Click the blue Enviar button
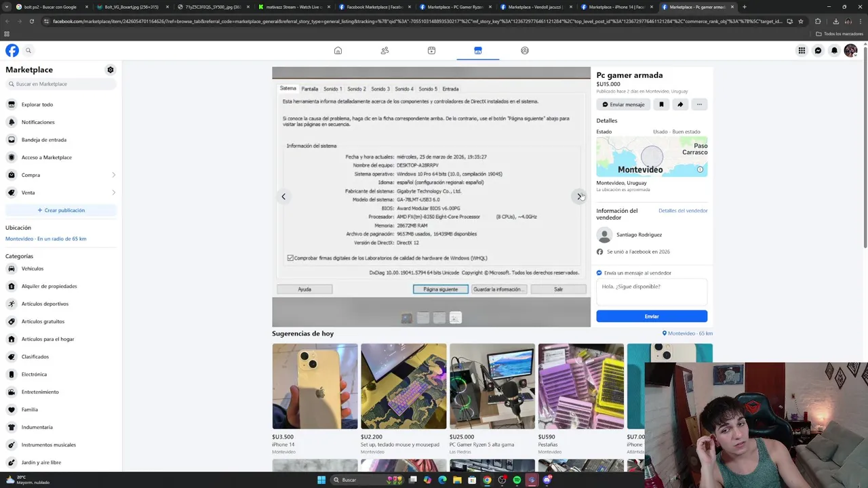 [652, 316]
